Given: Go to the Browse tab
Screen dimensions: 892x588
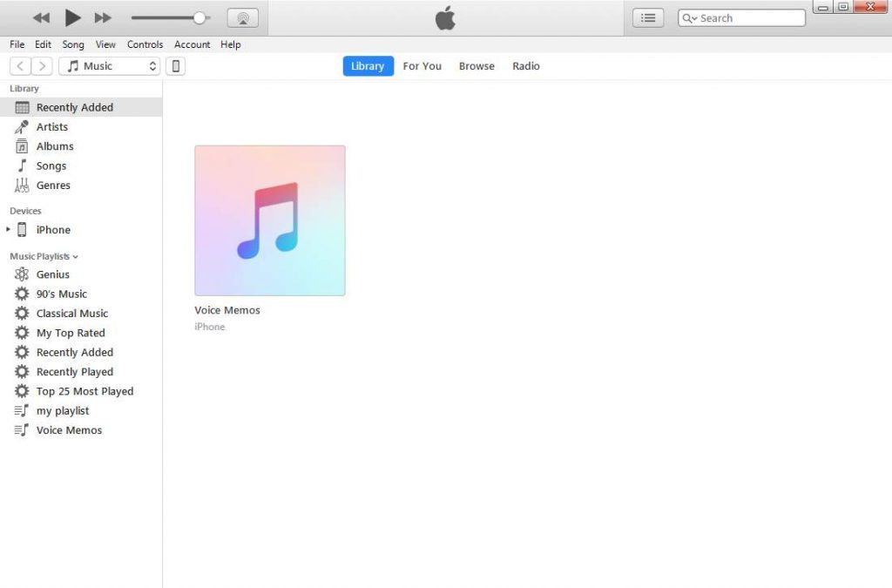Looking at the screenshot, I should click(x=476, y=66).
